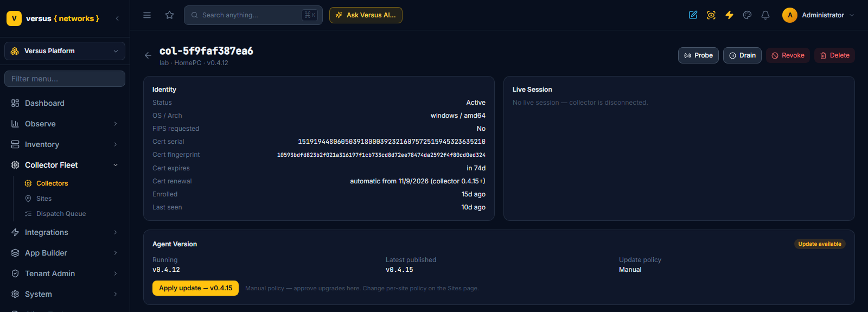Viewport: 868px width, 312px height.
Task: Click the Collector Fleet chip icon
Action: click(x=15, y=165)
